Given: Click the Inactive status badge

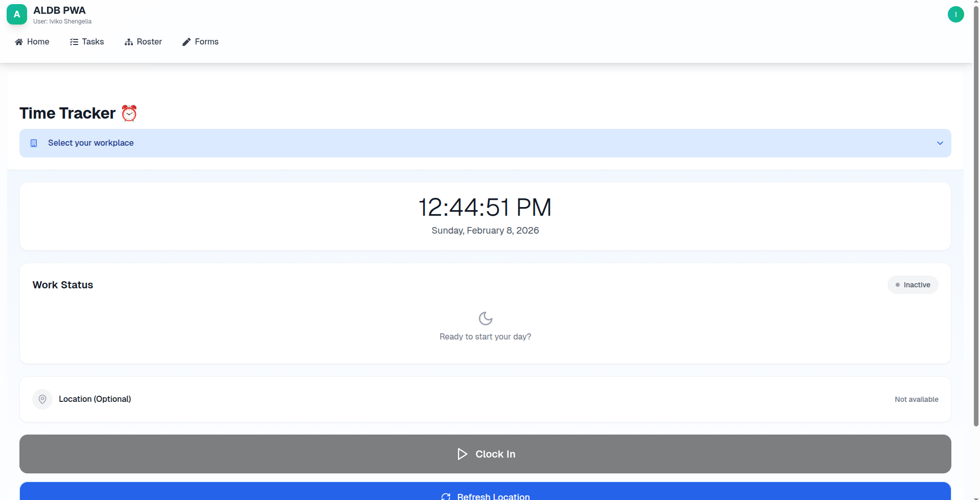Looking at the screenshot, I should pyautogui.click(x=913, y=285).
